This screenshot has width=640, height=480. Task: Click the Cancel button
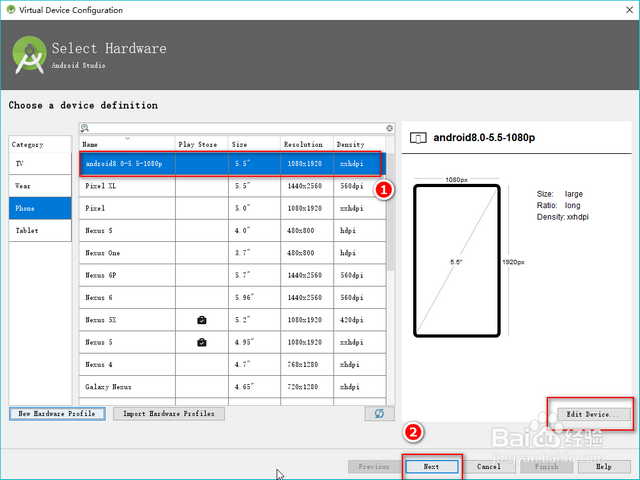pos(489,467)
